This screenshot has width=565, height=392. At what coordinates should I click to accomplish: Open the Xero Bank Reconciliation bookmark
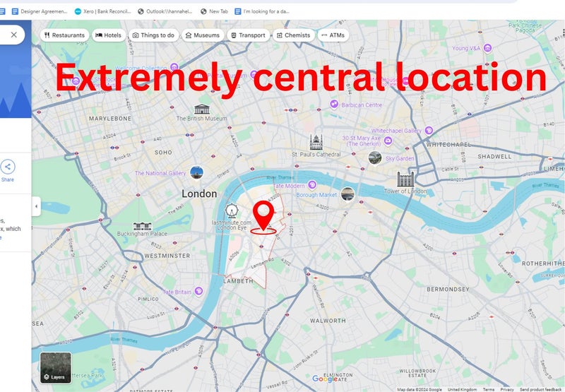click(x=102, y=11)
